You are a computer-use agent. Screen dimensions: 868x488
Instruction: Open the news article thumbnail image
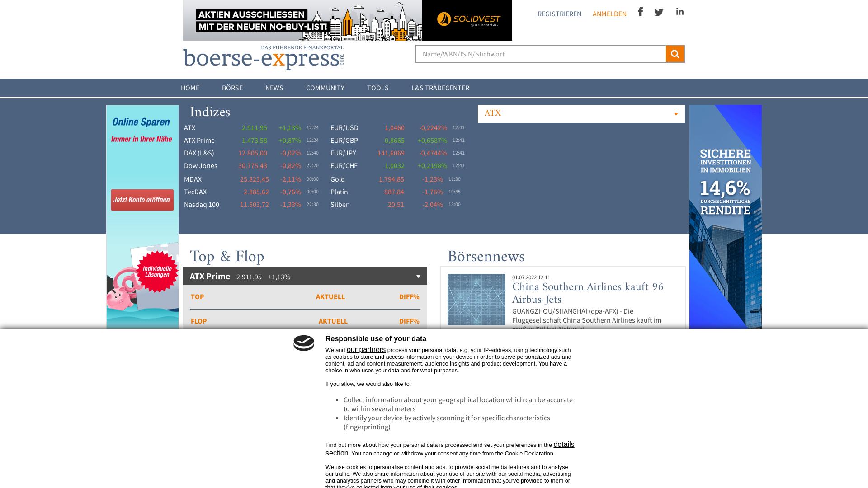[476, 300]
